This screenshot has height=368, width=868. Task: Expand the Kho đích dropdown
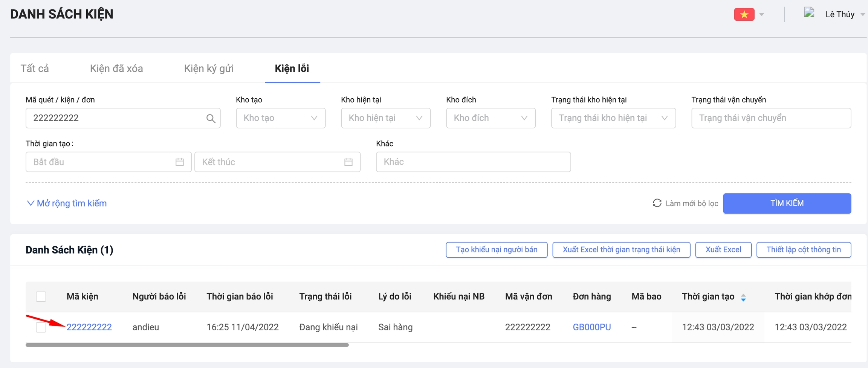point(491,118)
